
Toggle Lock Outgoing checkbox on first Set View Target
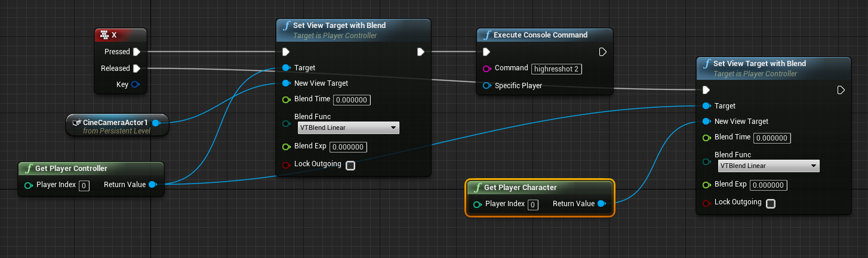(x=350, y=166)
